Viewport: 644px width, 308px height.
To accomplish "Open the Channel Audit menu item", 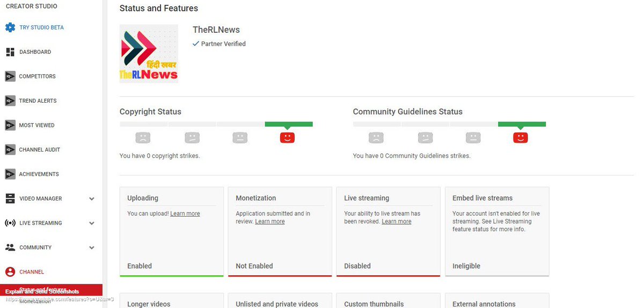I will (39, 149).
